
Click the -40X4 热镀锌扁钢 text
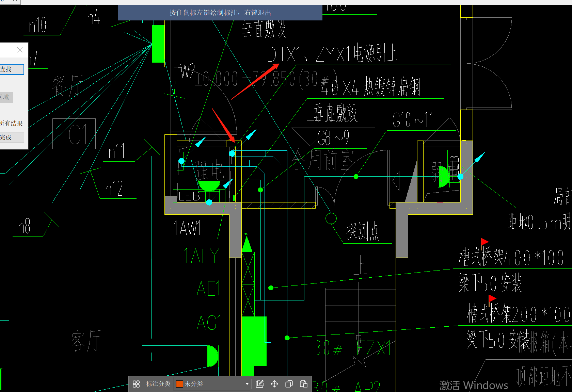(x=366, y=87)
